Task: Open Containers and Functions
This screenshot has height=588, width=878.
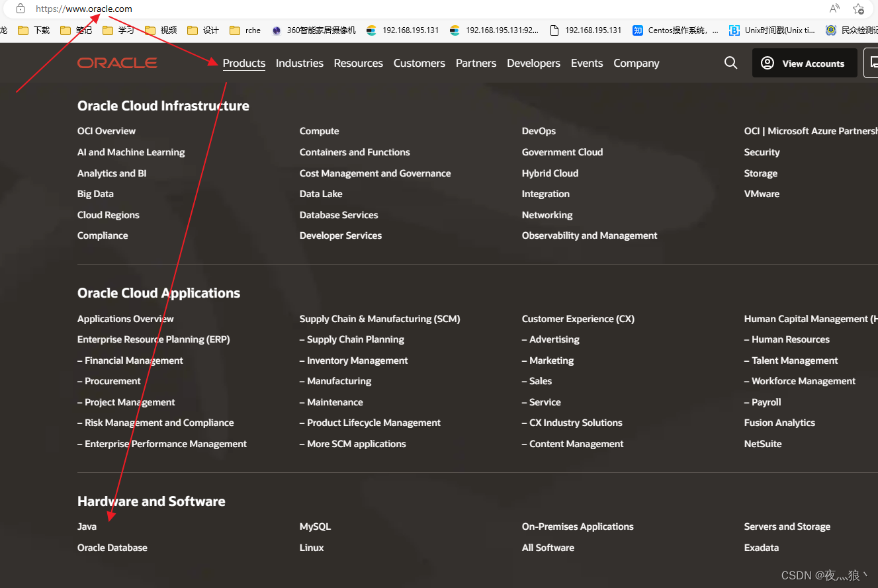Action: [355, 152]
